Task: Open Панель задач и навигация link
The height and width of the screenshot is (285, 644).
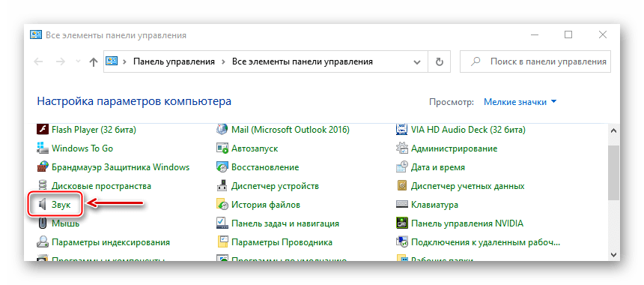Action: point(285,223)
